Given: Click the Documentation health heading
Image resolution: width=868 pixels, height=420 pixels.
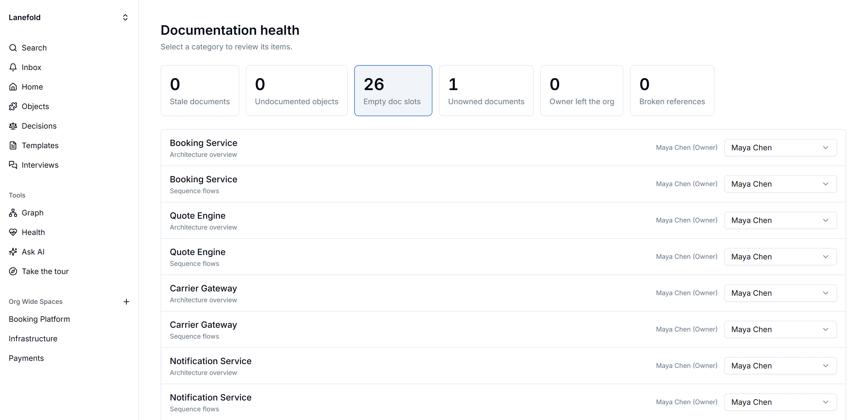Looking at the screenshot, I should (x=230, y=30).
